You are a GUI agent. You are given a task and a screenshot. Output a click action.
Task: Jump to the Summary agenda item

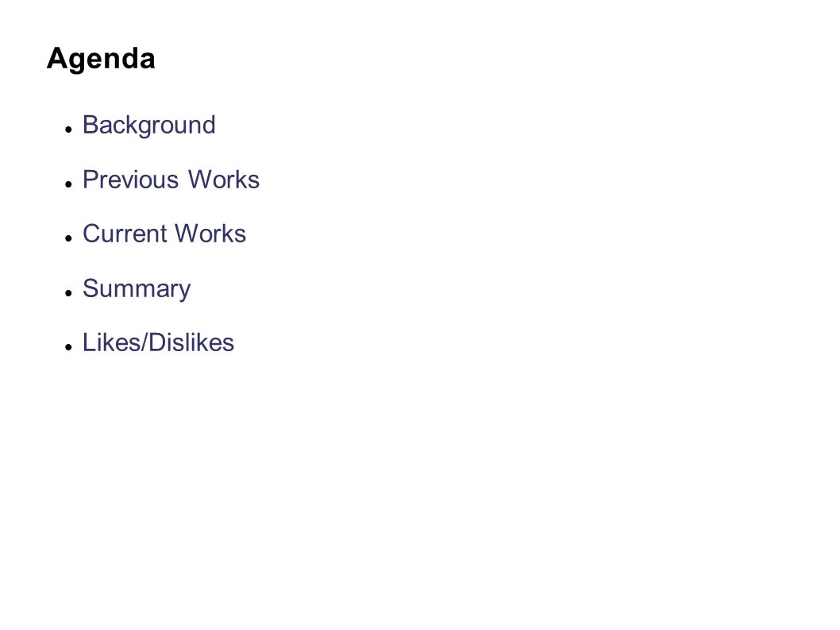(x=137, y=289)
